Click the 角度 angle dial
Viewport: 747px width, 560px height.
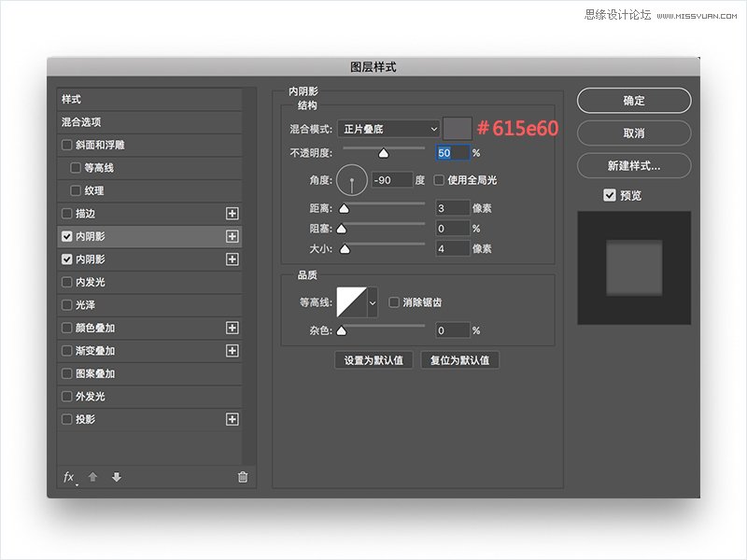352,180
